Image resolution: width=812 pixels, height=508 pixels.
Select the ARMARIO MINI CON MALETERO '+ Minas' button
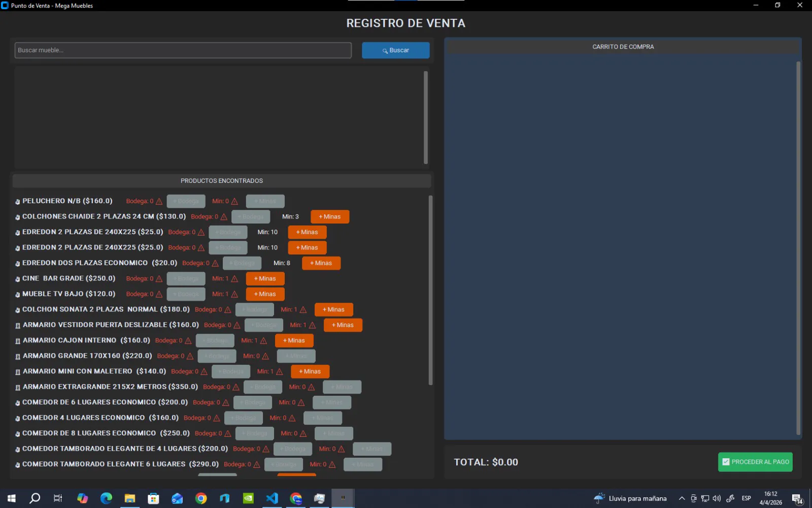click(x=310, y=372)
